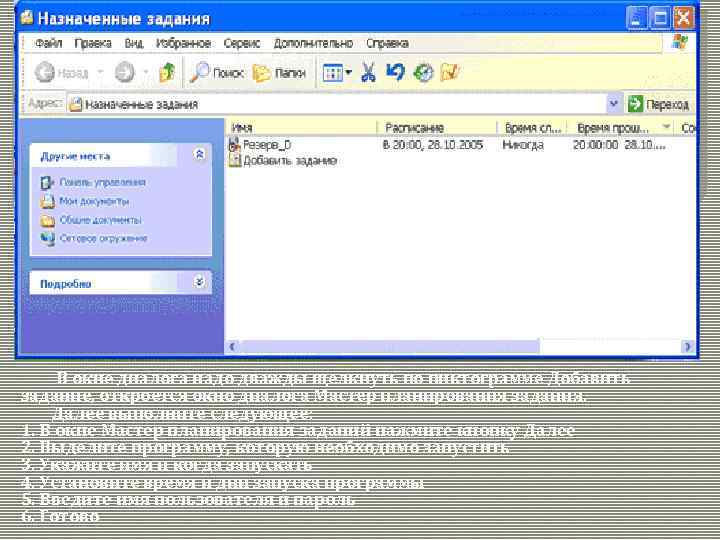720x540 pixels.
Task: Sort by Время сл... column header
Action: (533, 128)
